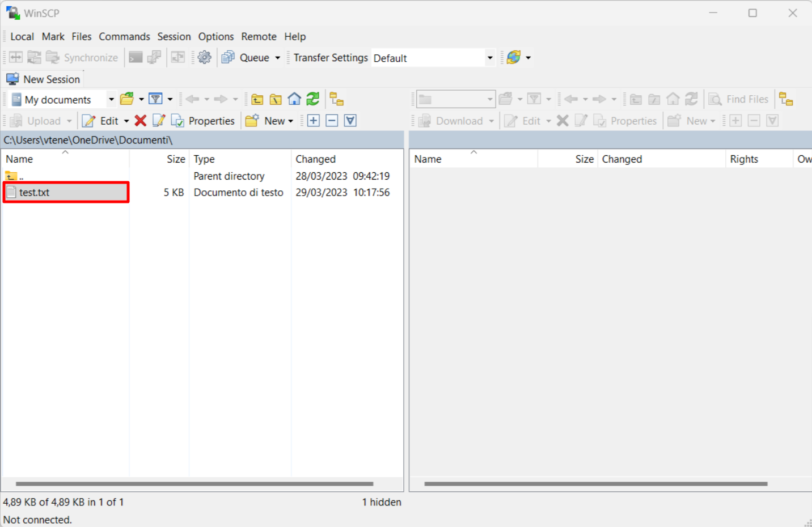
Task: Click the remote panel horizontal scrollbar
Action: tap(596, 484)
